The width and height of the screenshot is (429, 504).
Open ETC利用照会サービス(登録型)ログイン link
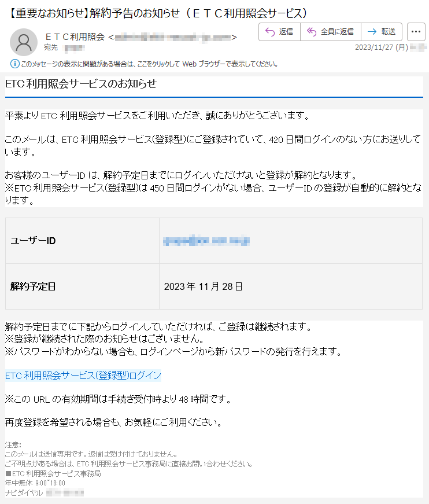pyautogui.click(x=83, y=376)
